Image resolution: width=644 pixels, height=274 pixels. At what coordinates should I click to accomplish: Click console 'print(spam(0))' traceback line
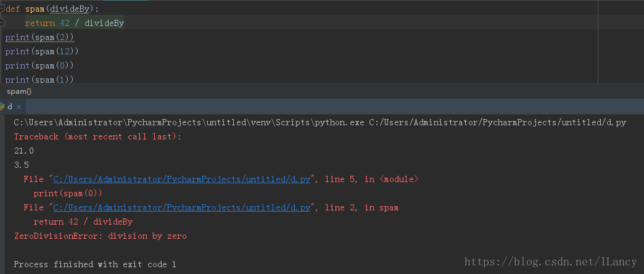click(68, 194)
